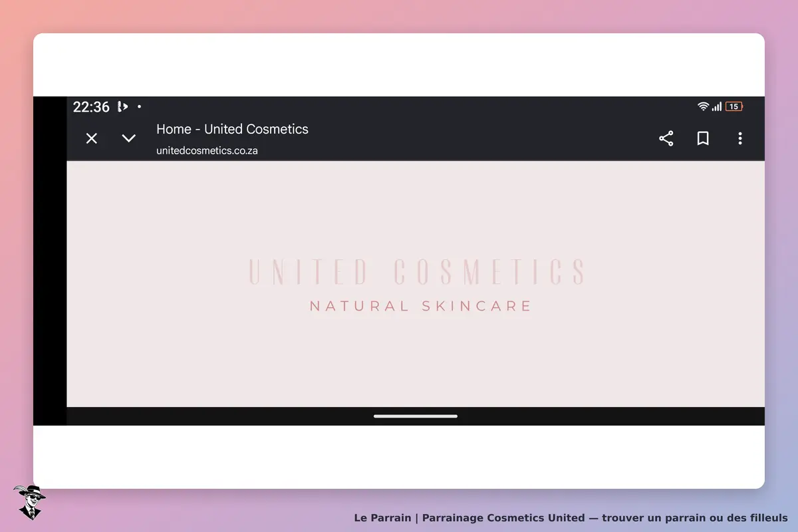Bookmark this page with bookmark icon
The width and height of the screenshot is (798, 532).
[x=703, y=138]
